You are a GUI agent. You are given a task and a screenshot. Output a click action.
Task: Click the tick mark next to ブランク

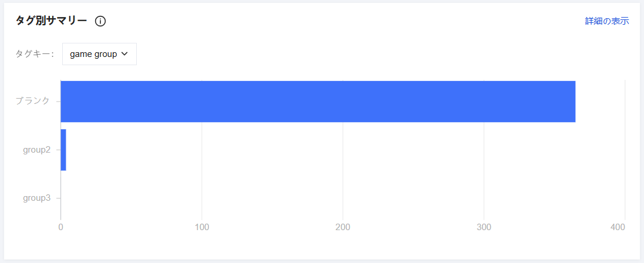[58, 101]
